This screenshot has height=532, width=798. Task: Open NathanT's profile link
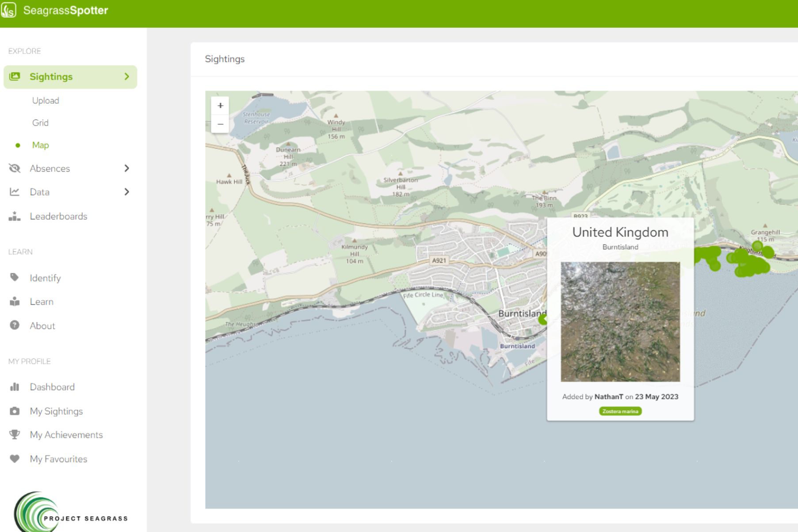(608, 397)
